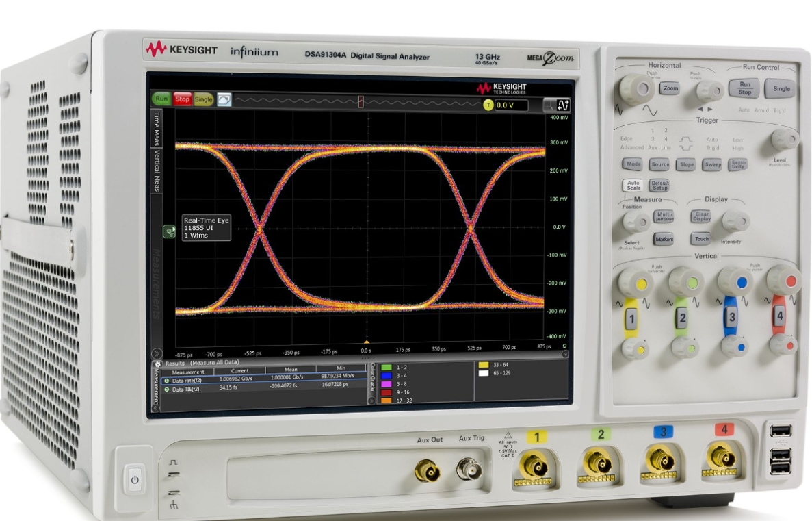Image resolution: width=812 pixels, height=521 pixels.
Task: Toggle channel 1 with the yellow button
Action: coord(632,318)
